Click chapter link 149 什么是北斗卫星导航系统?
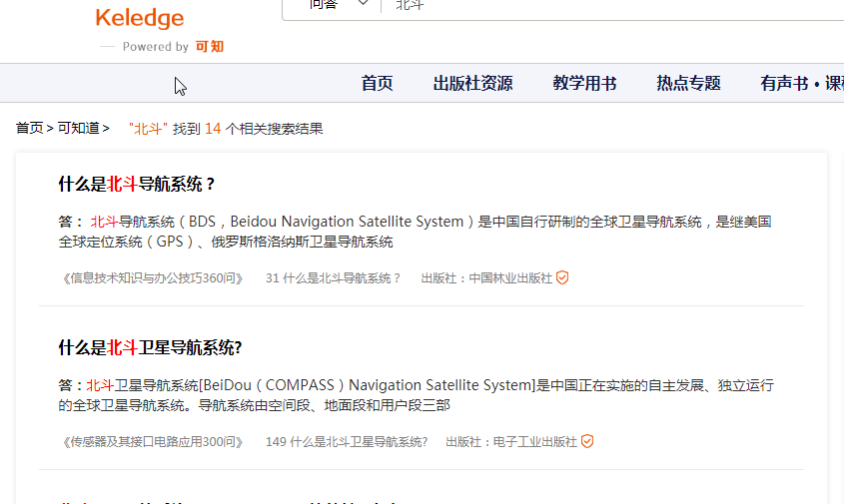Image resolution: width=844 pixels, height=504 pixels. point(346,441)
